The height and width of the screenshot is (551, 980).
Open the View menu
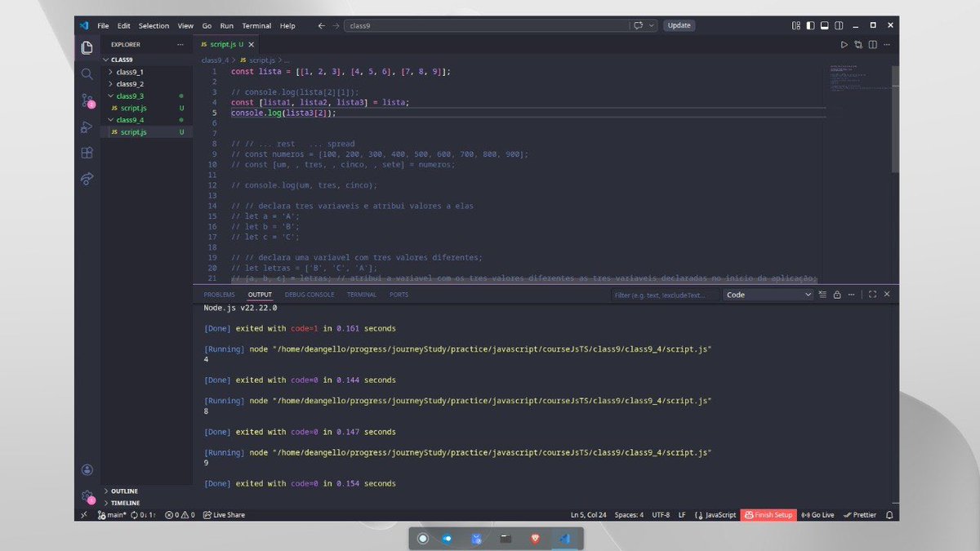pyautogui.click(x=185, y=25)
